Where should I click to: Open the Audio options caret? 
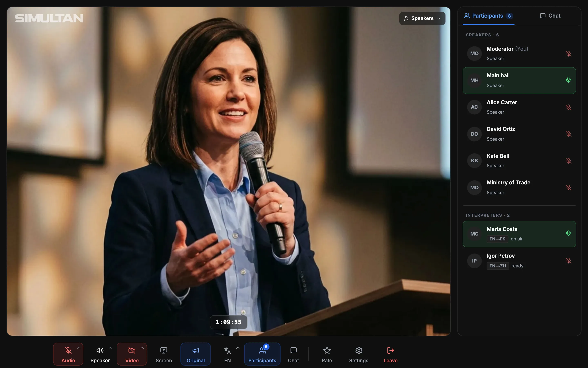pyautogui.click(x=78, y=348)
